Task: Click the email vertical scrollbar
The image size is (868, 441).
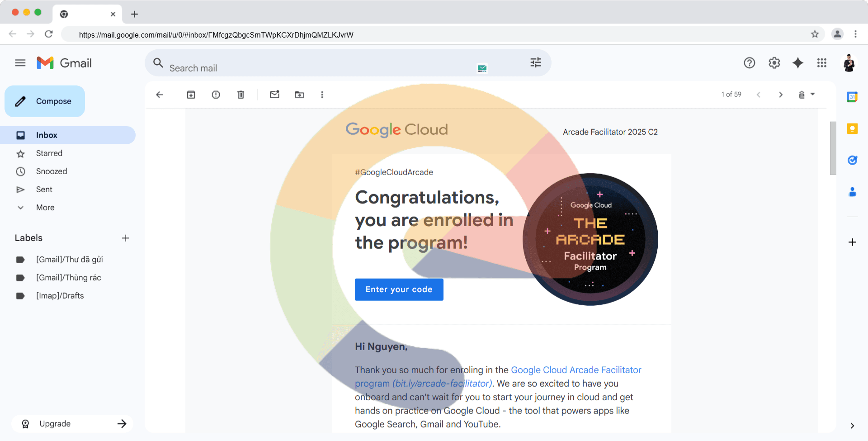Action: pyautogui.click(x=833, y=148)
